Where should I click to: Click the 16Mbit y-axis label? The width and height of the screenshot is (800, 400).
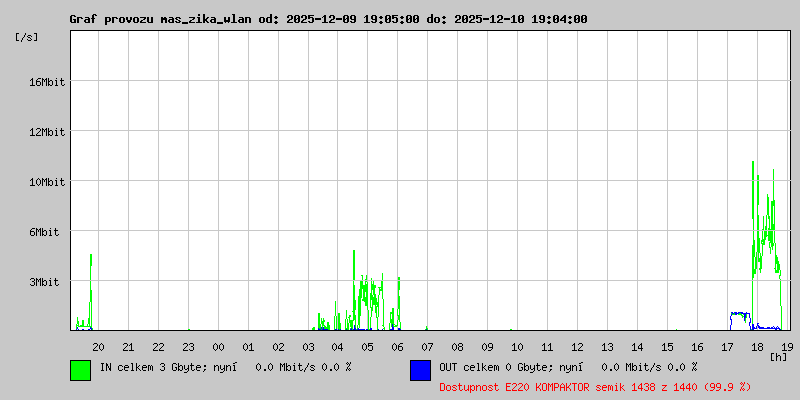[x=46, y=82]
